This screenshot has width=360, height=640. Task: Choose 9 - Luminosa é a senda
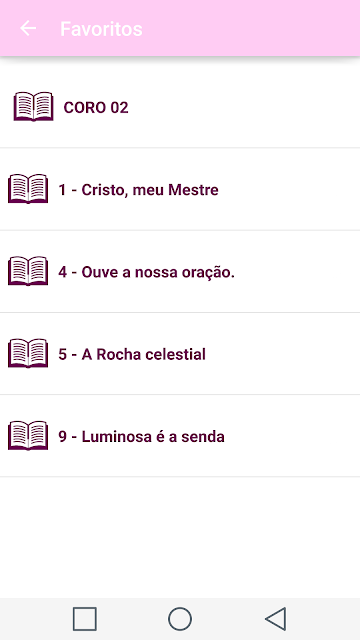click(x=180, y=436)
